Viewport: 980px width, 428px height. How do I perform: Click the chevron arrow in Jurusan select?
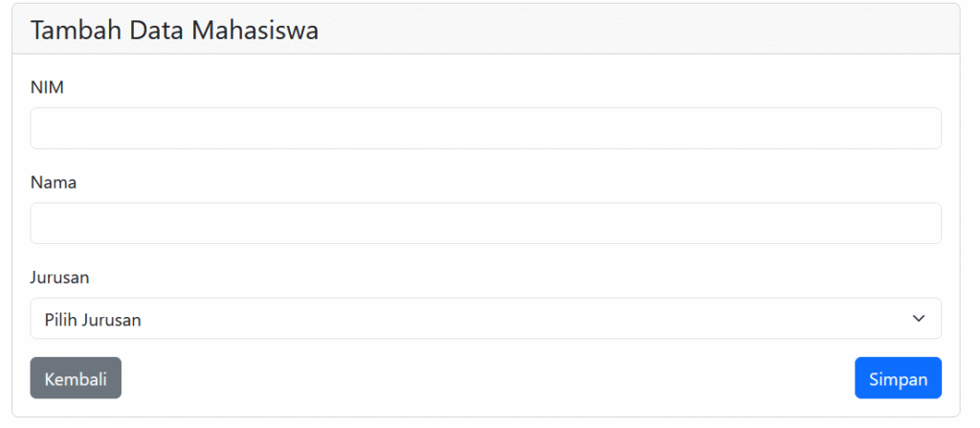pyautogui.click(x=919, y=319)
